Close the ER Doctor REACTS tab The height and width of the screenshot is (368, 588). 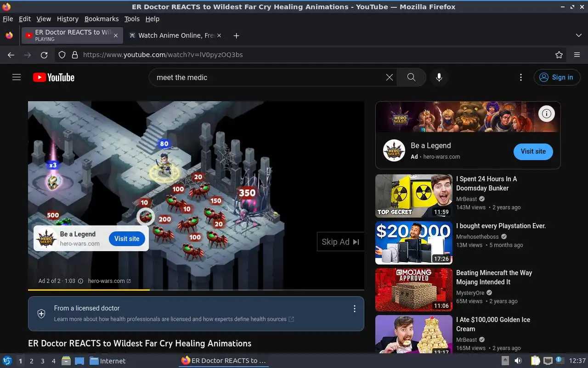116,35
